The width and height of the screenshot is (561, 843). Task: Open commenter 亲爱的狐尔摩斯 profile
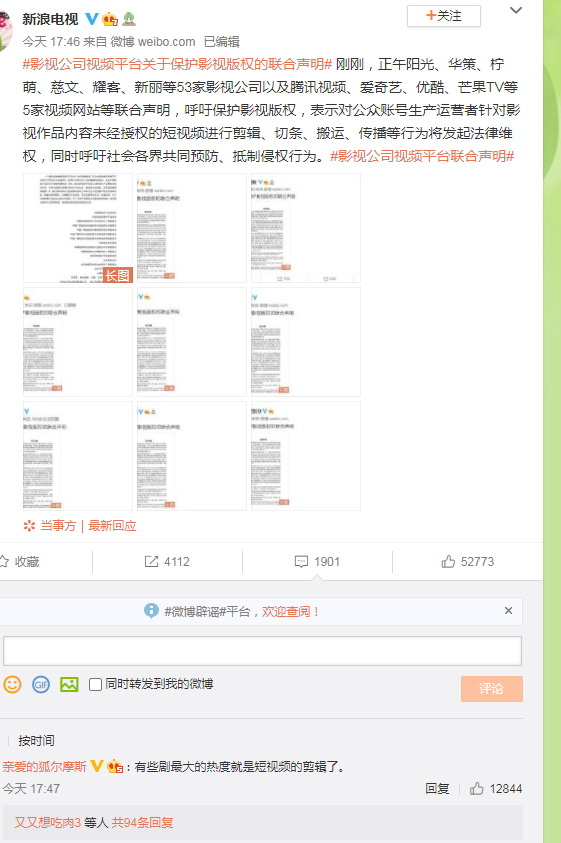tap(44, 767)
